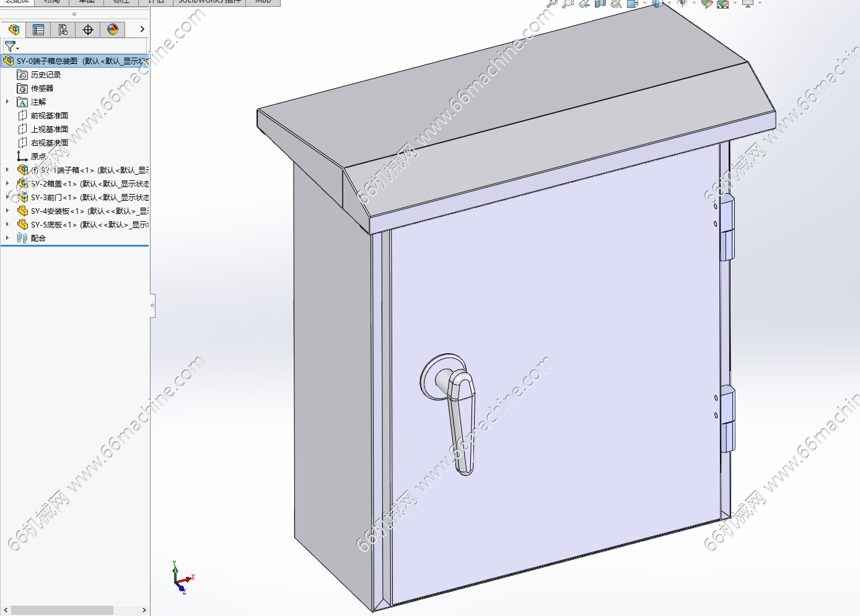Select the 右视基准面 right plane icon
This screenshot has height=616, width=860.
(22, 143)
